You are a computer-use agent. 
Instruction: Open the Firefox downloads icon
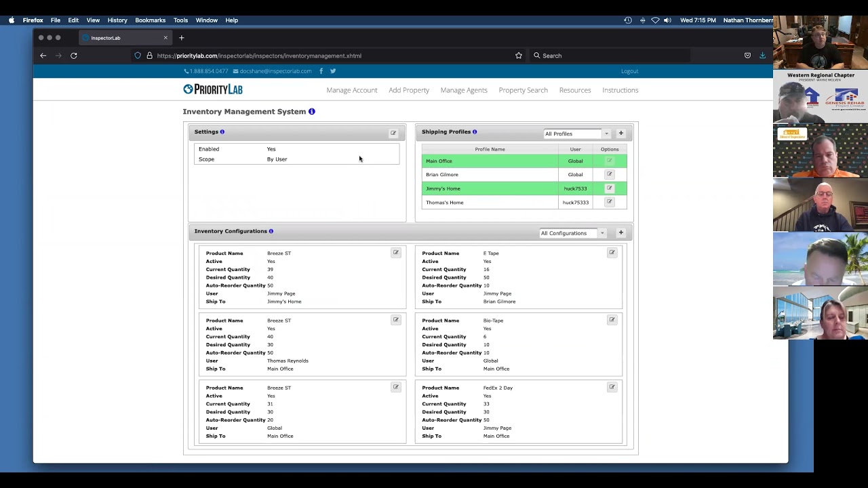[x=762, y=56]
